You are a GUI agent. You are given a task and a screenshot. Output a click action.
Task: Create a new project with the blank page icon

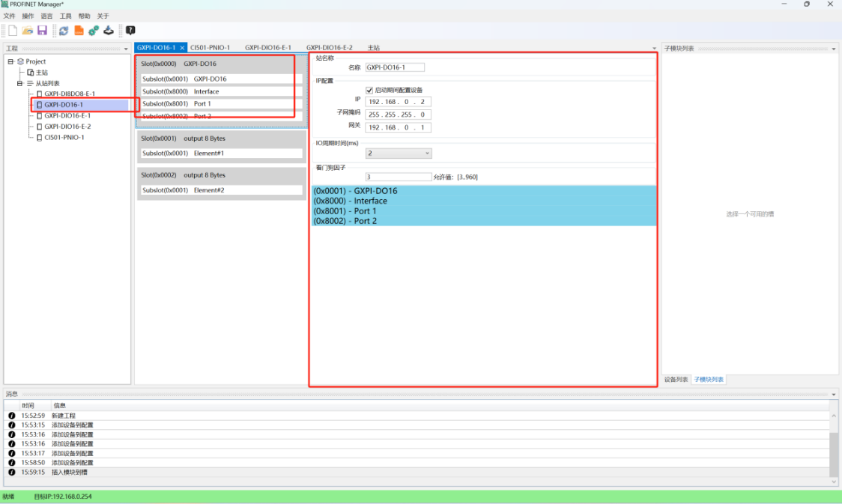13,31
